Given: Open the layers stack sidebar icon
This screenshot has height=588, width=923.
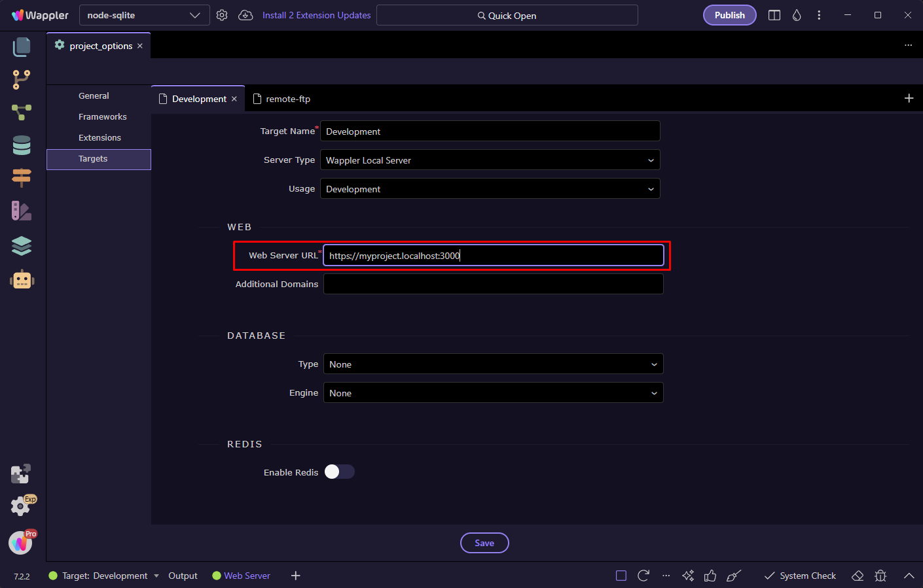Looking at the screenshot, I should click(22, 246).
